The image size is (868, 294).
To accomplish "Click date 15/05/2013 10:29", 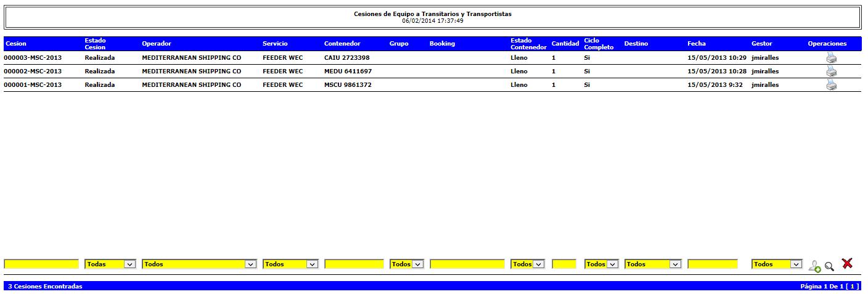I will (717, 58).
